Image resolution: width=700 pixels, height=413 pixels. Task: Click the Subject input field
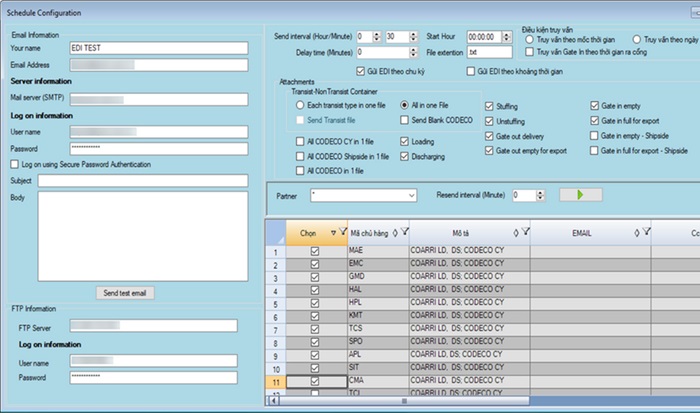(x=143, y=181)
